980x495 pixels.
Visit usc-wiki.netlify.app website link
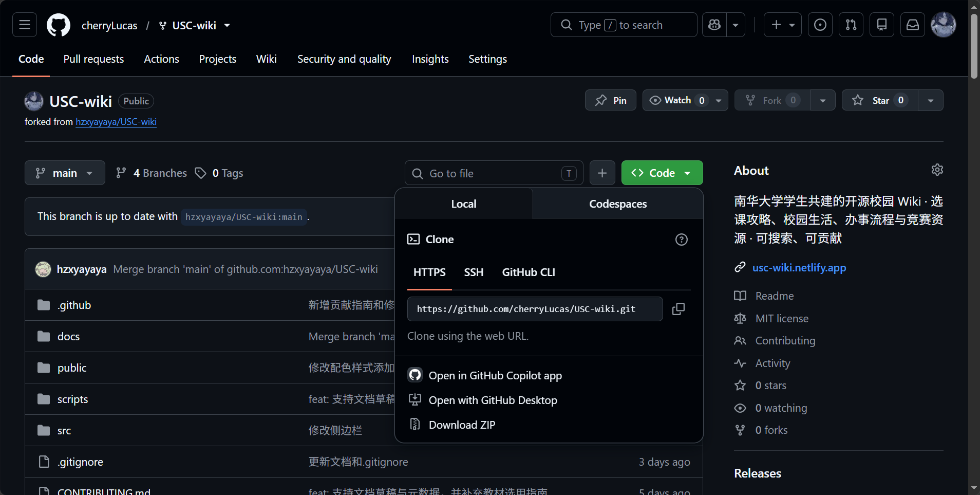pos(799,267)
